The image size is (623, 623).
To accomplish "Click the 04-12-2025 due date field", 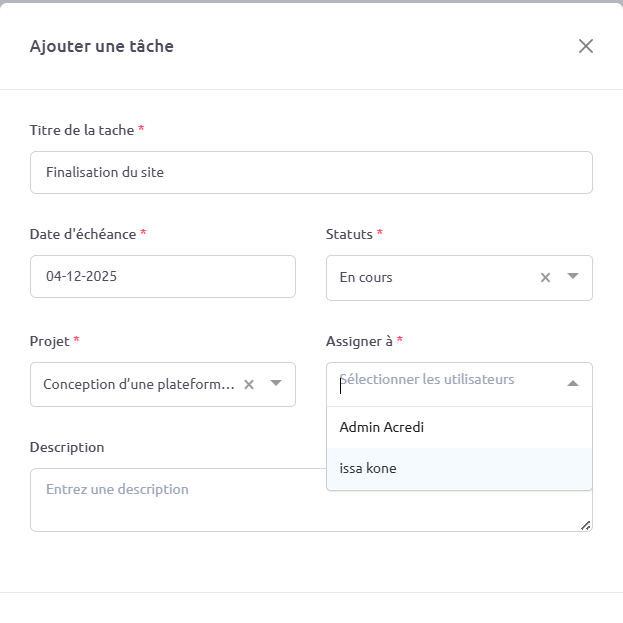I will coord(162,276).
